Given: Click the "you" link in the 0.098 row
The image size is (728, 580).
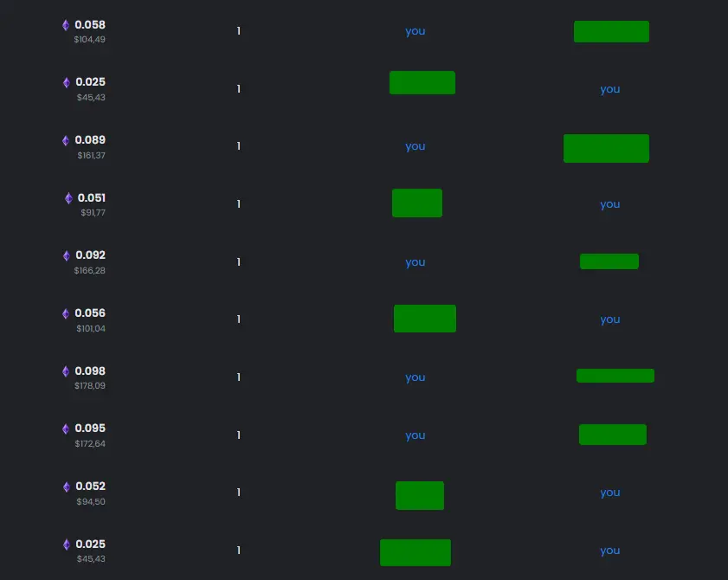Looking at the screenshot, I should click(415, 377).
